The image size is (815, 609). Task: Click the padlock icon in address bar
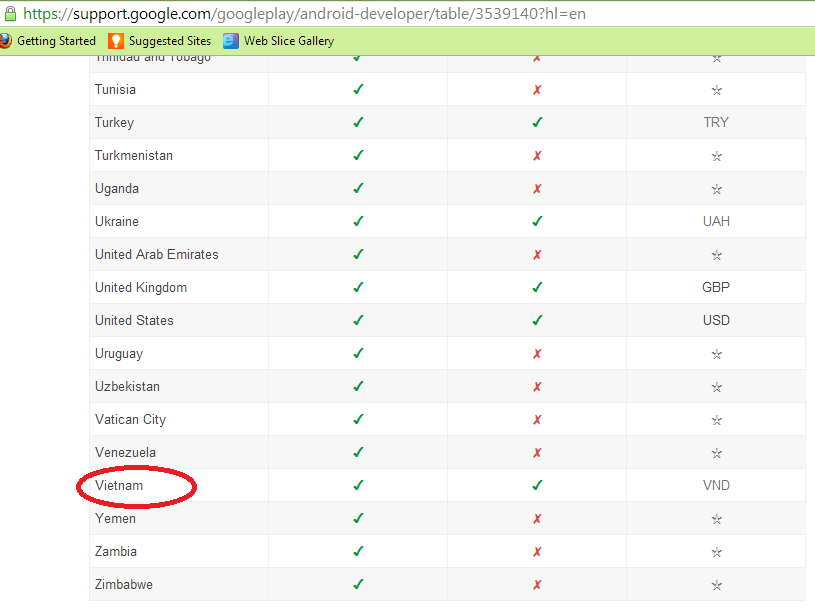point(10,14)
